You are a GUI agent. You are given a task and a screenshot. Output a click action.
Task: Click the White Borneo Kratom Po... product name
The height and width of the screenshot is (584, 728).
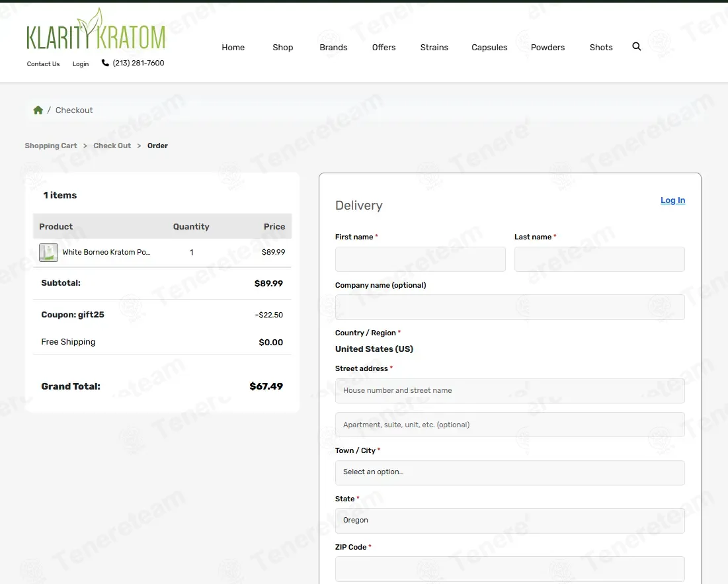tap(106, 252)
